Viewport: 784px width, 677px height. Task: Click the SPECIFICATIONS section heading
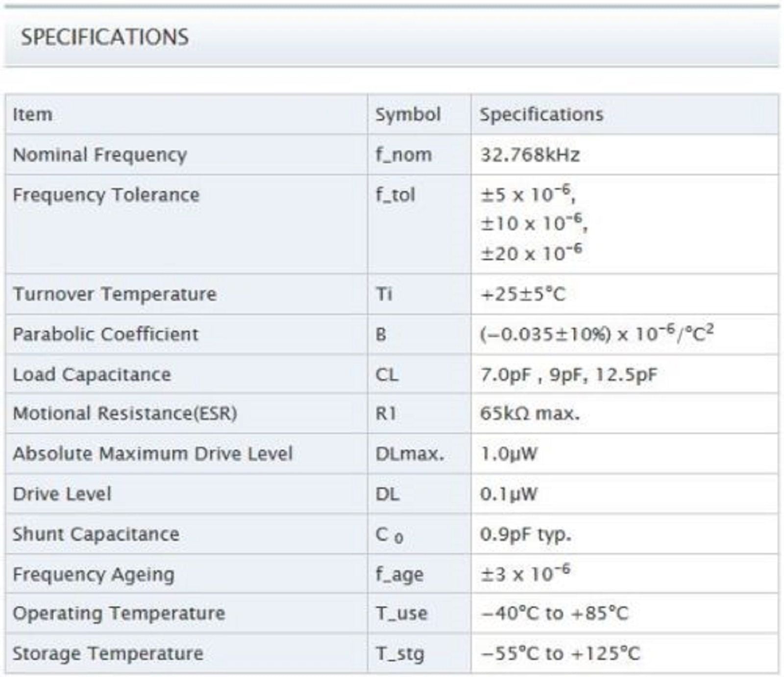[x=104, y=37]
